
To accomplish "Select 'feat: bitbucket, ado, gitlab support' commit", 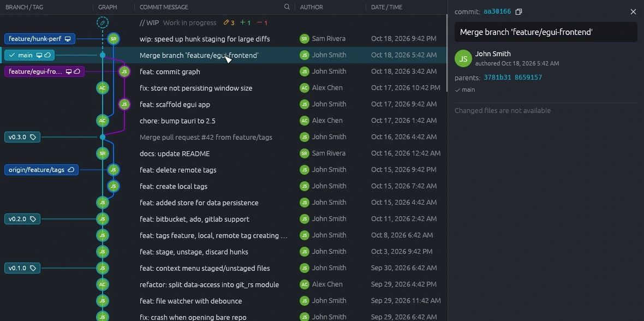I will pyautogui.click(x=223, y=219).
